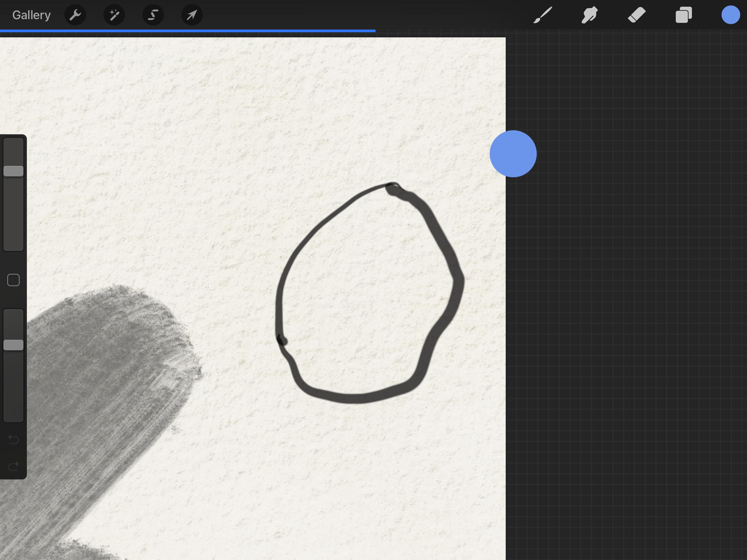
Task: Click the large blue color drop circle
Action: point(513,154)
